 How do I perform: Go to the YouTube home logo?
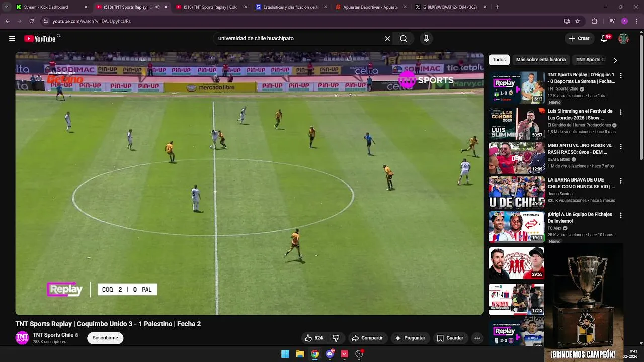tap(40, 39)
